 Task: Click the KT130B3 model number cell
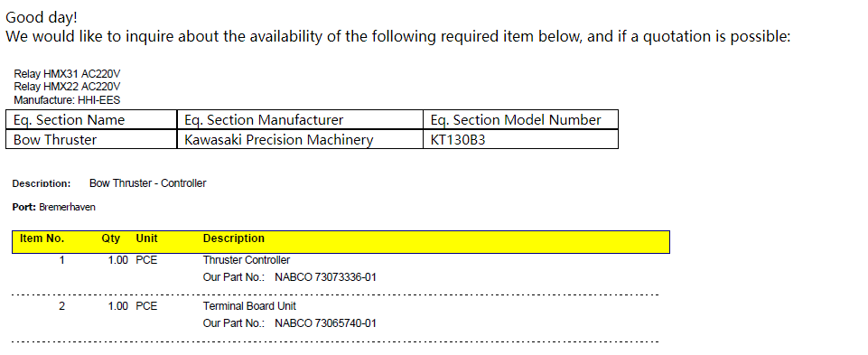pyautogui.click(x=520, y=139)
